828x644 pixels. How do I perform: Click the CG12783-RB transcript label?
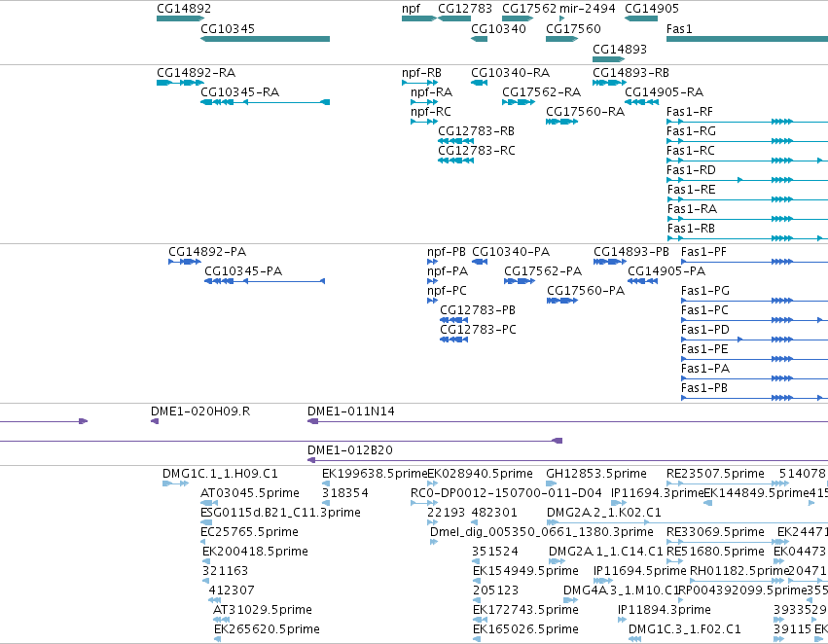[477, 131]
